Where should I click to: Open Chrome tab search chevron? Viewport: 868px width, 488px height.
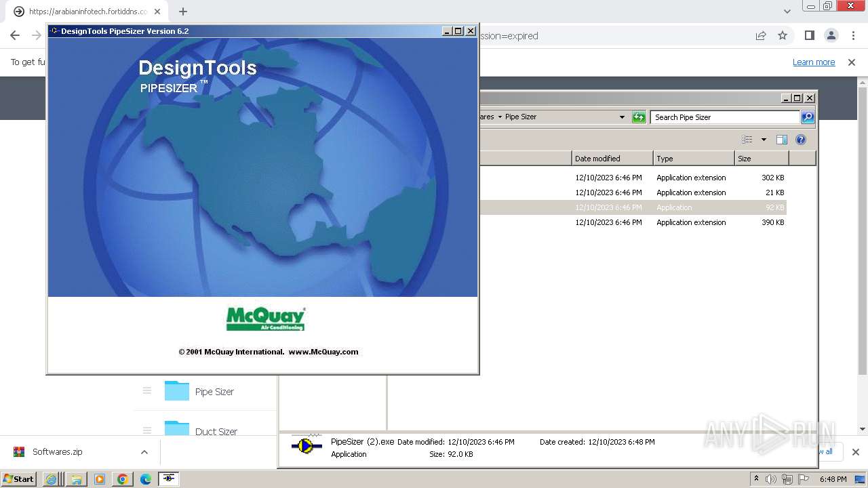pyautogui.click(x=787, y=12)
